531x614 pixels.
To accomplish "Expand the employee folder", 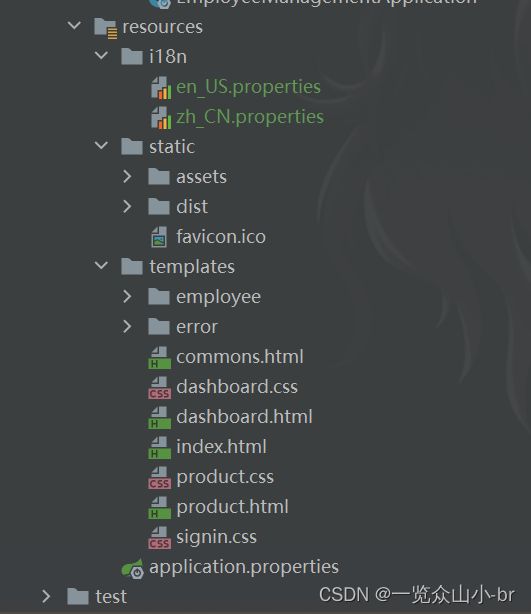I will pyautogui.click(x=127, y=297).
